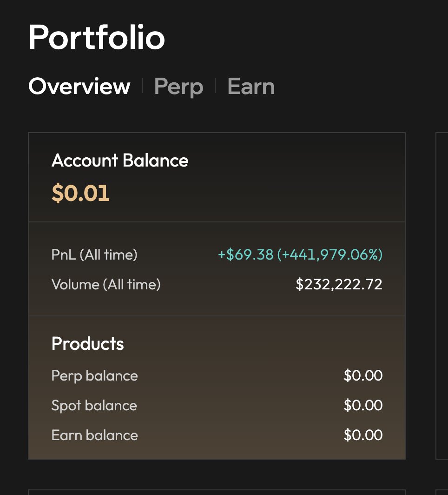Click the Volume (All time) label
Viewport: 448px width, 495px height.
point(106,284)
